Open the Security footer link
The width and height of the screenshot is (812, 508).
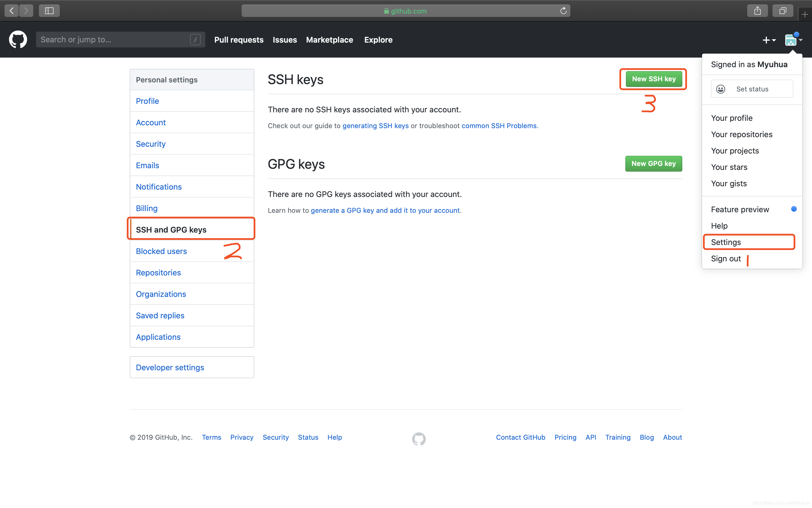pos(275,437)
